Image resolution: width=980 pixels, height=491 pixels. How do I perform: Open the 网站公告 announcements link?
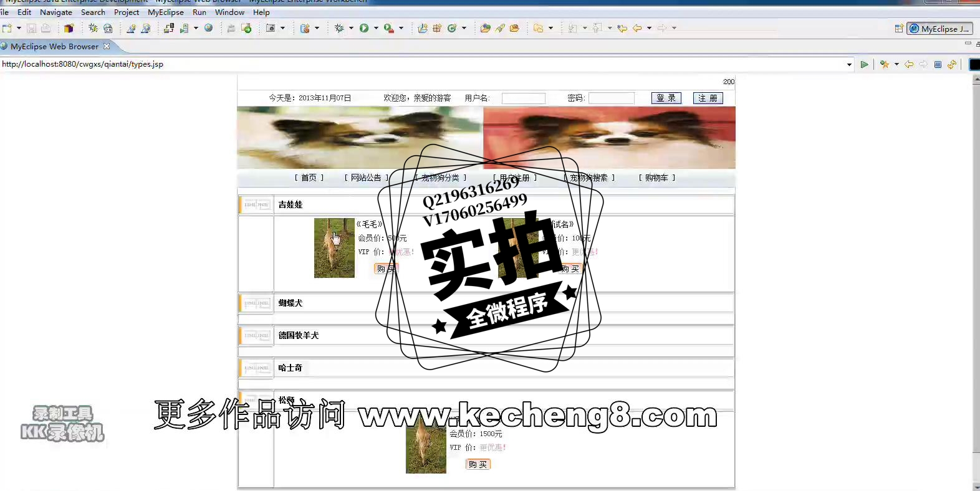click(x=367, y=178)
